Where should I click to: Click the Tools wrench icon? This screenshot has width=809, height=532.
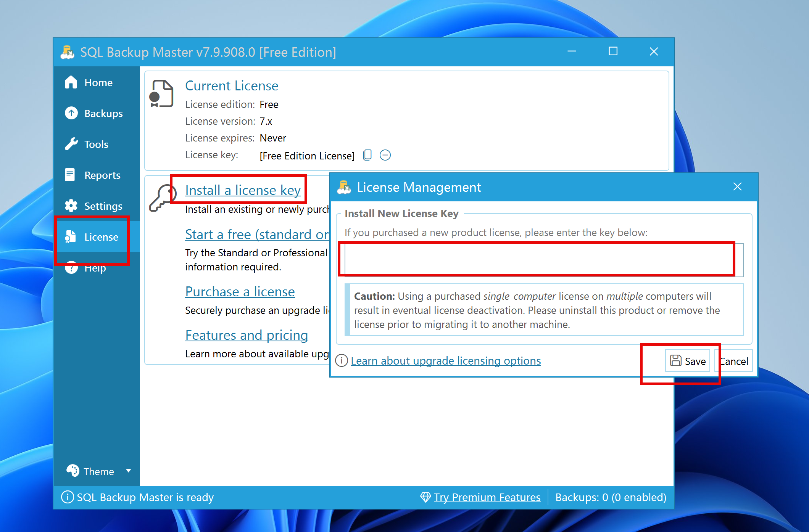click(x=71, y=144)
